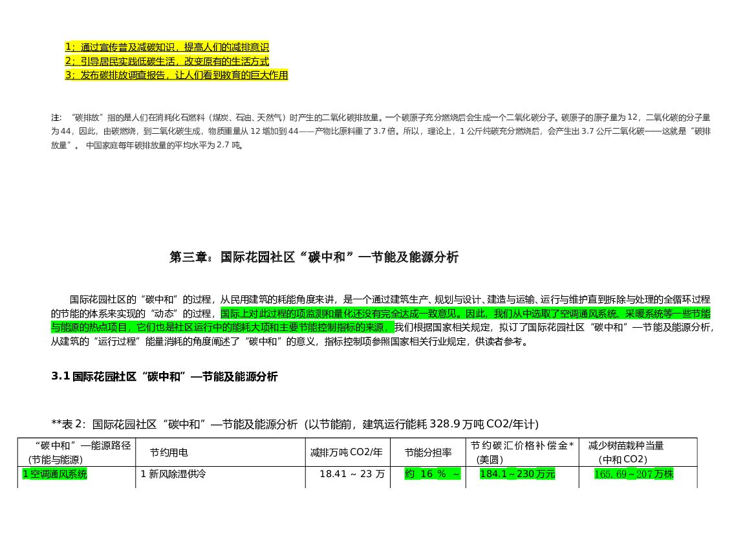Select the 节约碳汇价格补偿金 header cell
756x534 pixels.
coord(519,452)
